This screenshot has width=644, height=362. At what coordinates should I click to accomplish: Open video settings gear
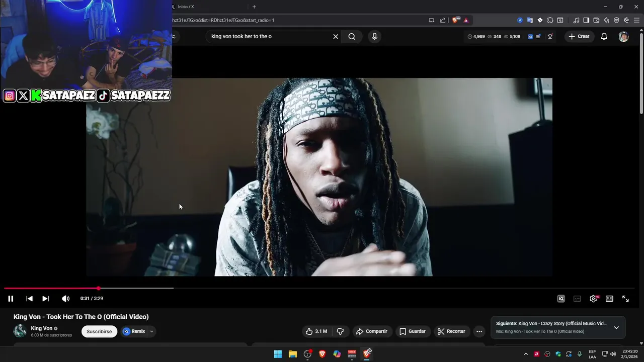pyautogui.click(x=593, y=299)
